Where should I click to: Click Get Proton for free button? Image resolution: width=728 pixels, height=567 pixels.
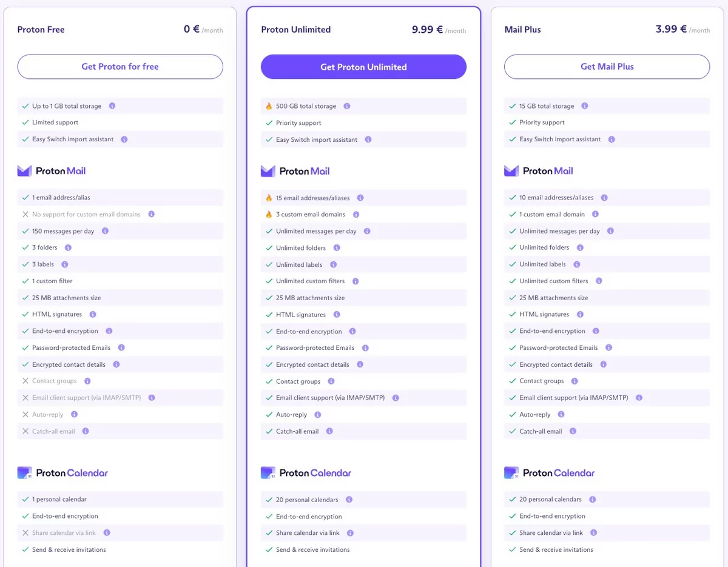120,67
